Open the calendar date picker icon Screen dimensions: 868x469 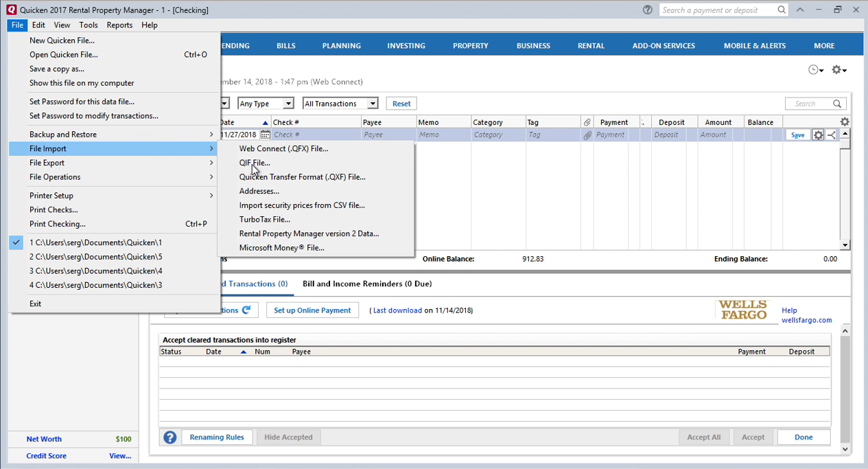[265, 135]
